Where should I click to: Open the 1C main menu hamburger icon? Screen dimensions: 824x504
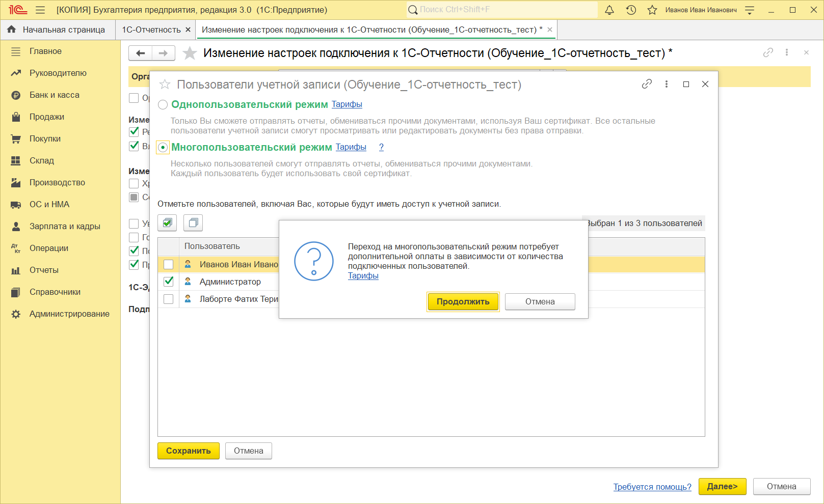pyautogui.click(x=40, y=10)
